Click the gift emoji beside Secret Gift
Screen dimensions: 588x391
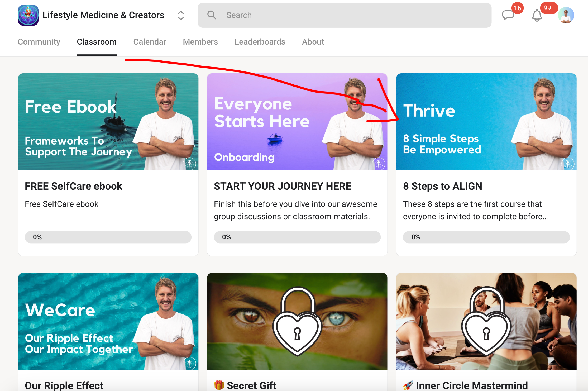[219, 385]
